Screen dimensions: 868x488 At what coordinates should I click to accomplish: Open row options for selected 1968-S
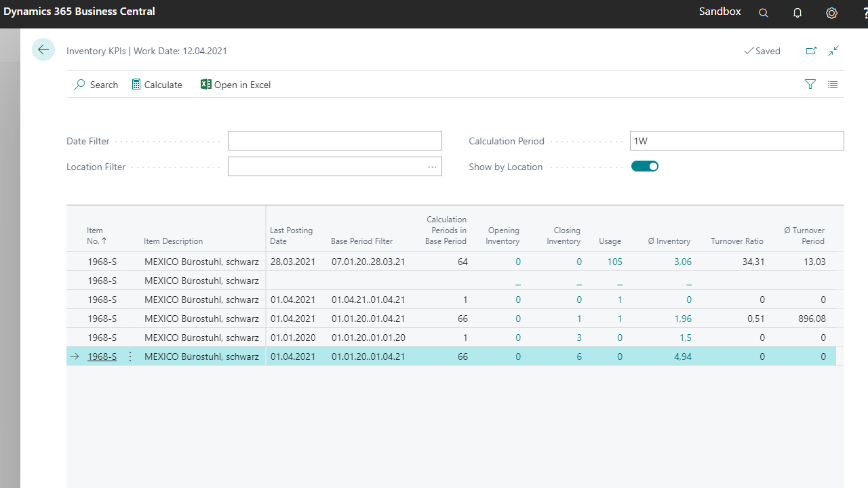[130, 357]
